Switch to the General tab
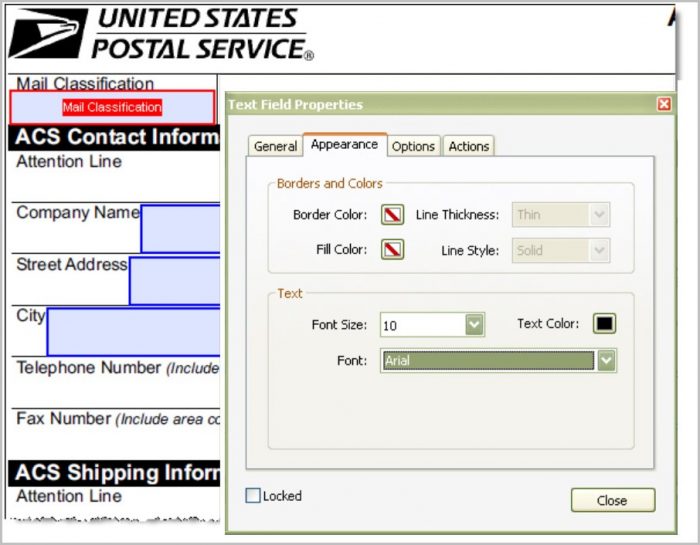Image resolution: width=700 pixels, height=545 pixels. coord(275,146)
